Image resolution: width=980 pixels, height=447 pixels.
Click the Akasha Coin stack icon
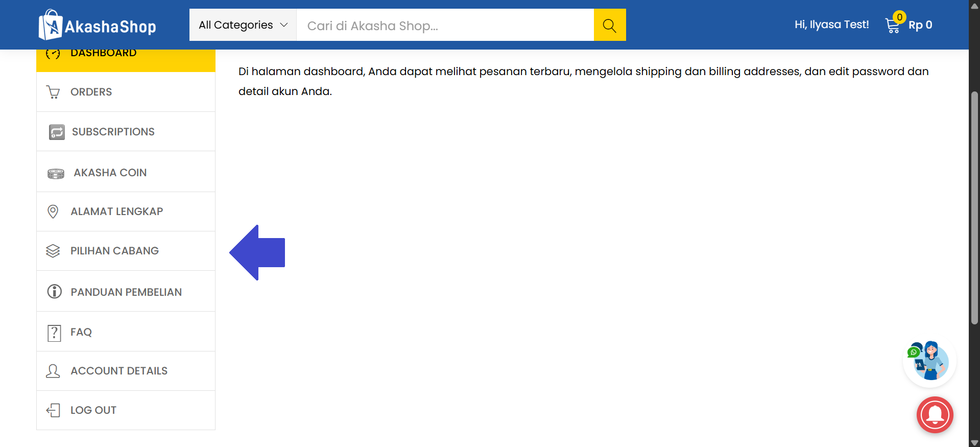coord(56,174)
